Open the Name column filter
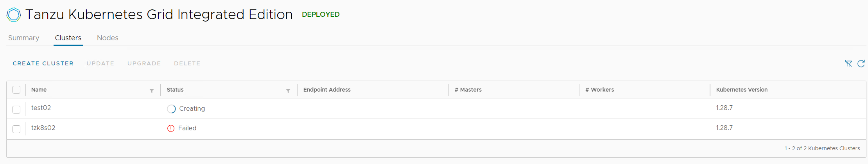This screenshot has height=164, width=868. [x=152, y=90]
